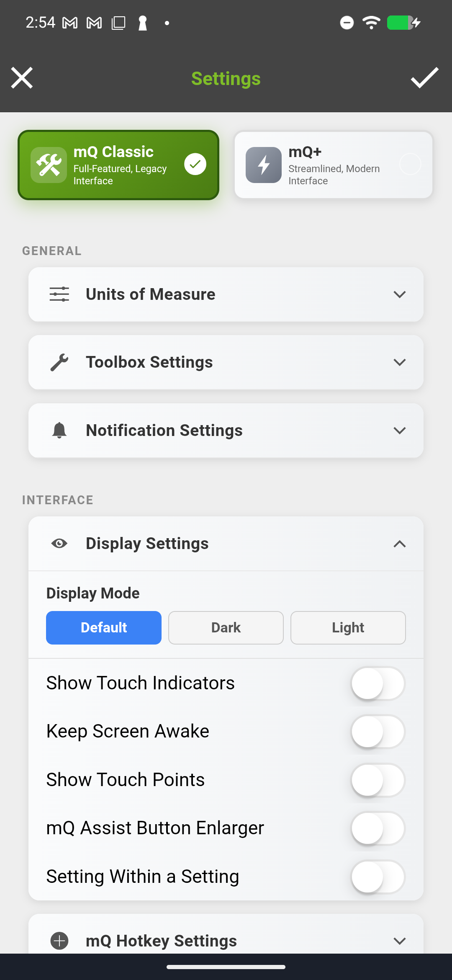Tap the hammer and wrench mQ Classic icon
This screenshot has width=452, height=980.
[49, 164]
